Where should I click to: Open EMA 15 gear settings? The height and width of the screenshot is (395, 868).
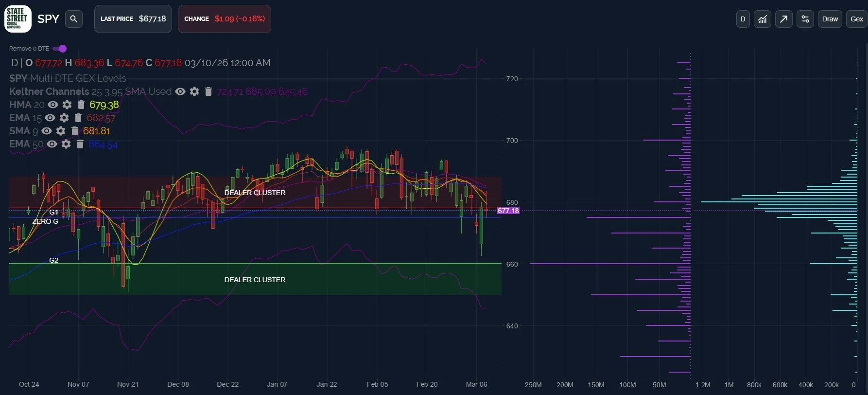(64, 118)
